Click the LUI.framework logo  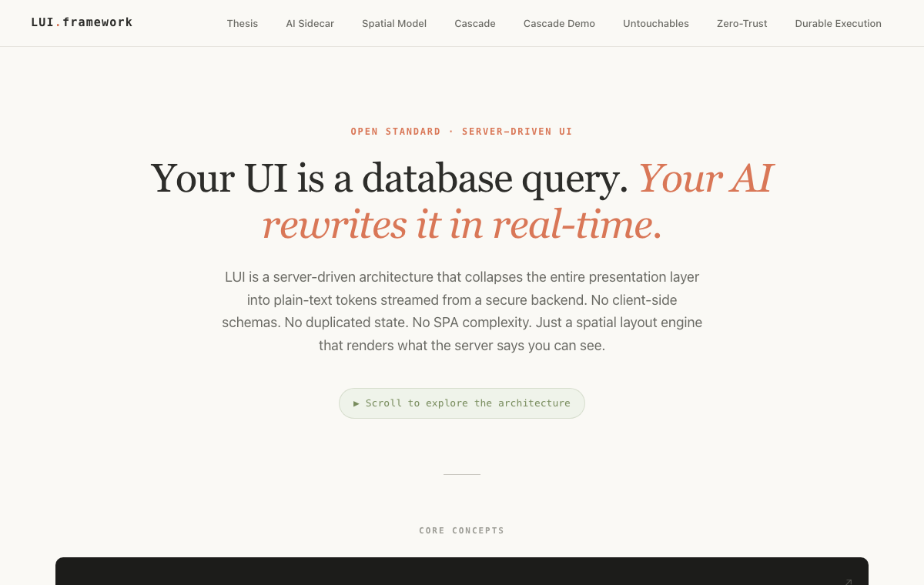82,22
